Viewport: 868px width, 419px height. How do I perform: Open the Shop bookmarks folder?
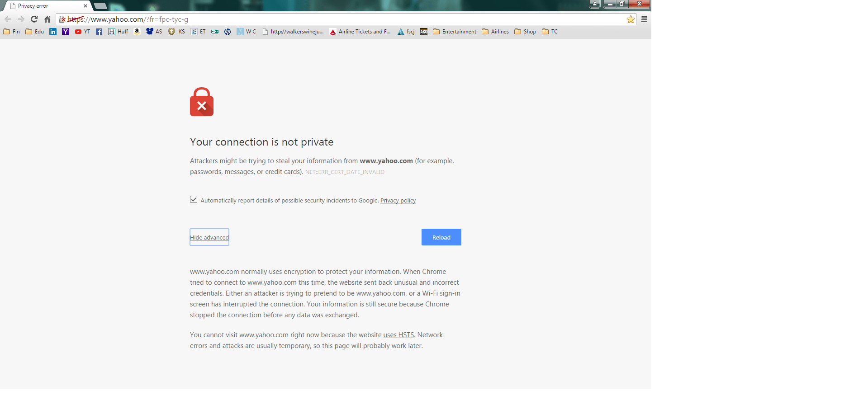point(525,32)
